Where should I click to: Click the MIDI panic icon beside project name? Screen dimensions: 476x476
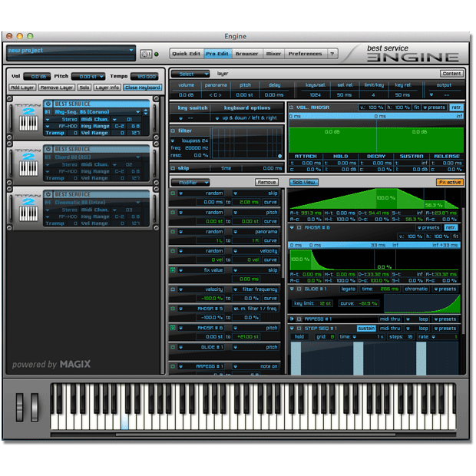[146, 54]
